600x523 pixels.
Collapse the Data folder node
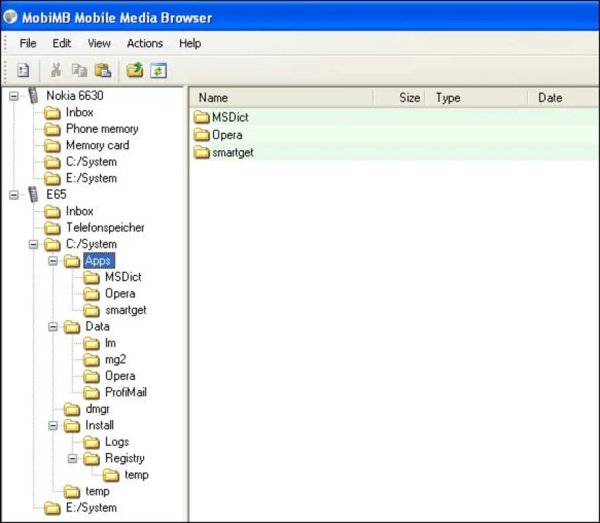(53, 327)
